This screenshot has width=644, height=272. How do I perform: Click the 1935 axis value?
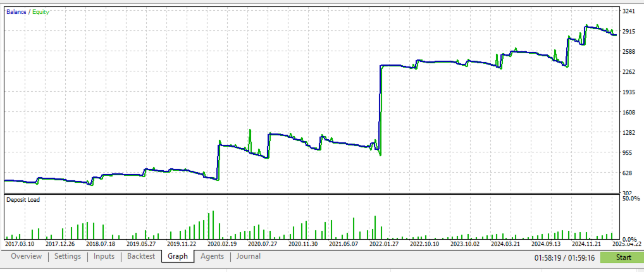(x=630, y=92)
